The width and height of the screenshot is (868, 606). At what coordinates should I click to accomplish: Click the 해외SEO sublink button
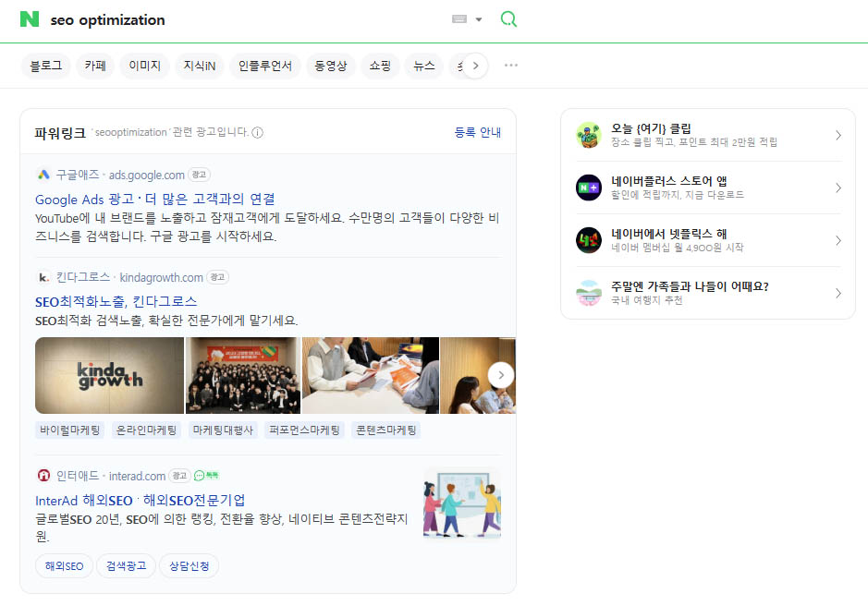point(64,566)
